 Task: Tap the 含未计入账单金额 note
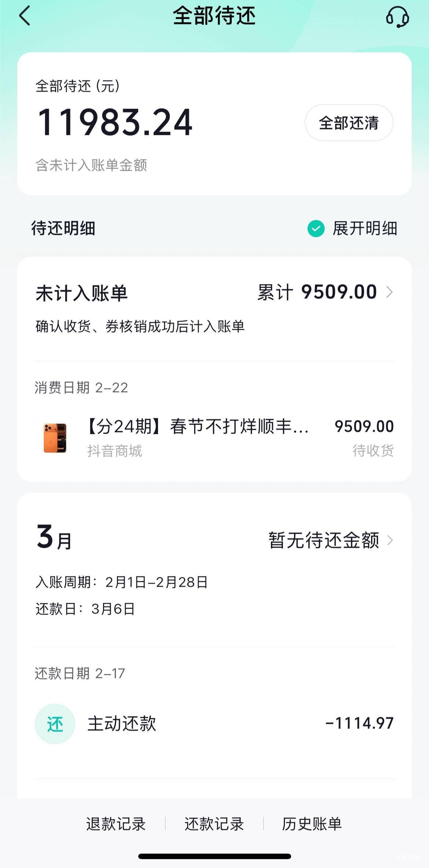[91, 165]
